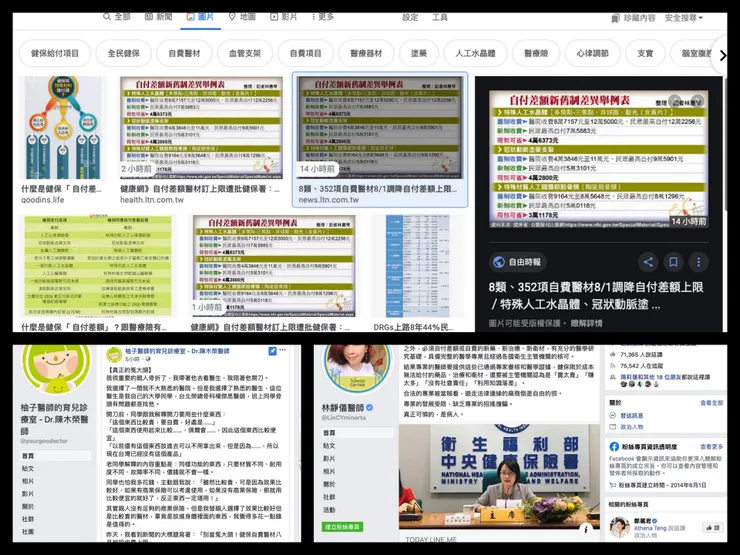Select the 醫療險 filter chip

click(x=536, y=53)
